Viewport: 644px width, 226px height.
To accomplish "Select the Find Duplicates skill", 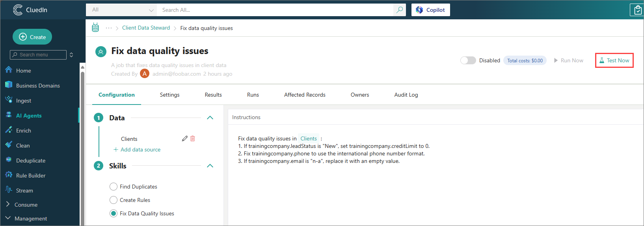I will click(x=114, y=187).
